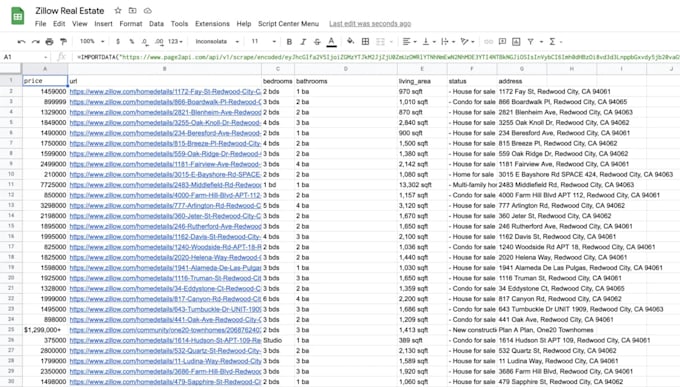Select the 'Studio' bedrooms cell

click(x=278, y=341)
